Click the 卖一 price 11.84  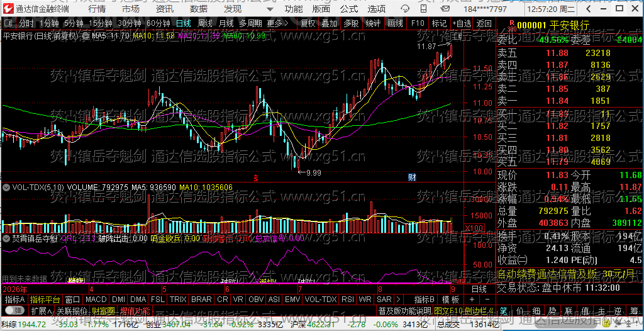pos(557,101)
